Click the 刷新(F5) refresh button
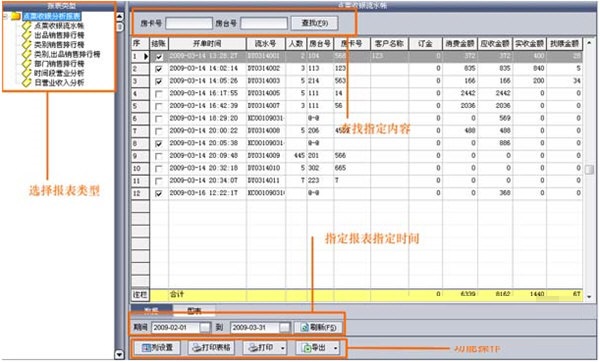This screenshot has width=600, height=362. pos(318,328)
